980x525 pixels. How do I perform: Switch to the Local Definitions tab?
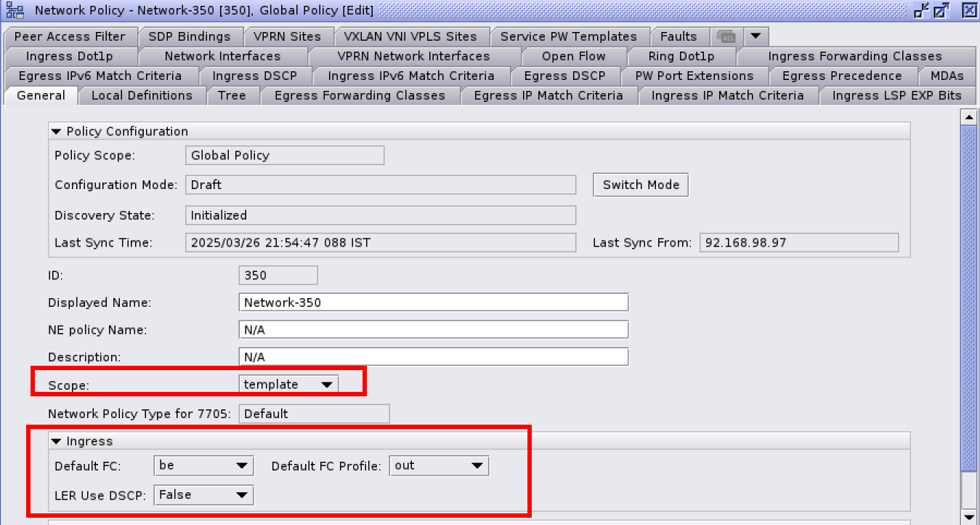coord(142,95)
